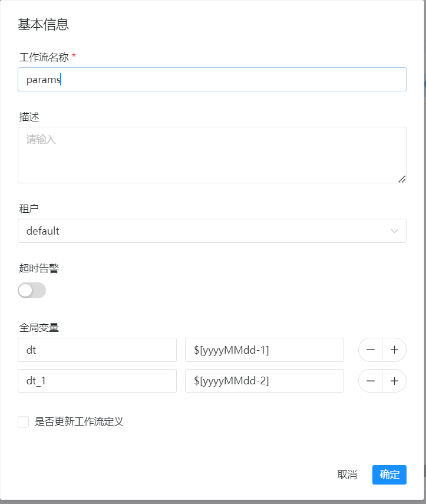Open the 租户 dropdown showing default
Image resolution: width=426 pixels, height=504 pixels.
[212, 230]
